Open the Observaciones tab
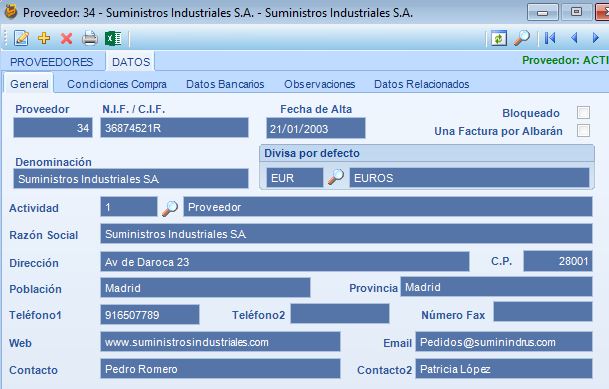 click(319, 84)
